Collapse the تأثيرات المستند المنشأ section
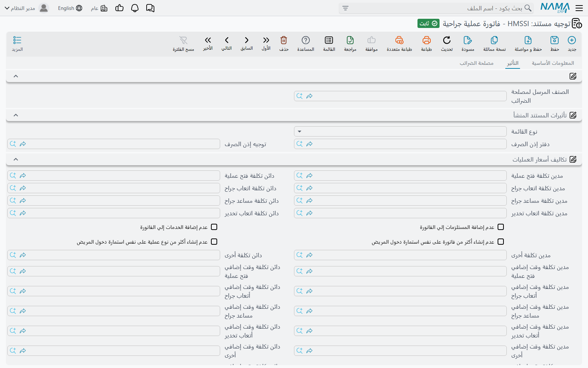Viewport: 588px width, 368px height. pos(16,115)
